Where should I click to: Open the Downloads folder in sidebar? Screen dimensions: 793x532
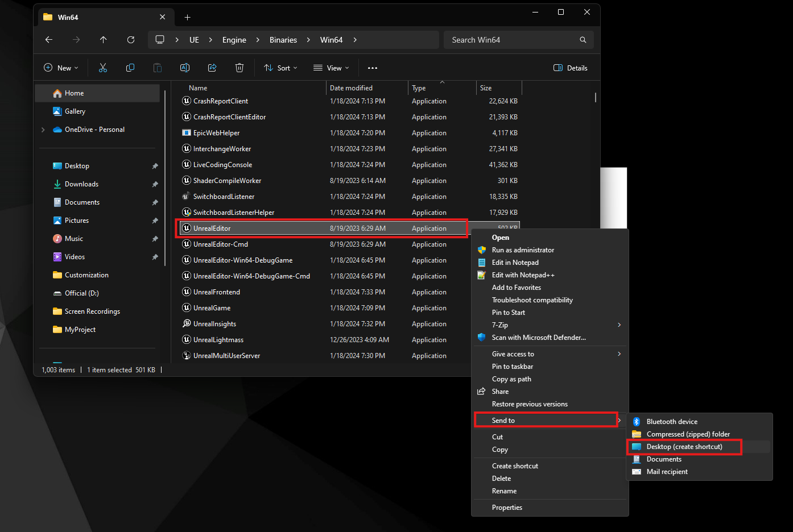click(x=81, y=184)
